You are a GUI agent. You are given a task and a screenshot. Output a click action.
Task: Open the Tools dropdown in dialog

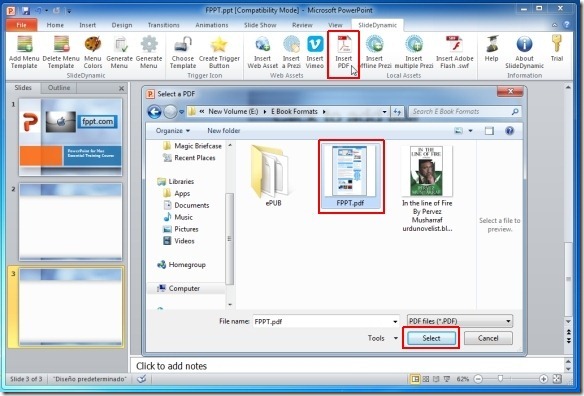383,338
